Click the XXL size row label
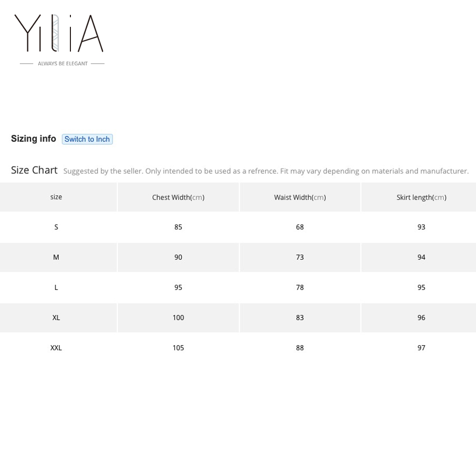 56,348
